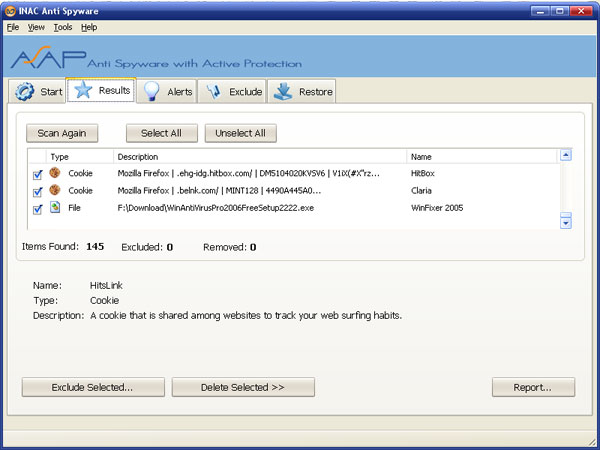
Task: Click Exclude Selected button
Action: click(93, 387)
